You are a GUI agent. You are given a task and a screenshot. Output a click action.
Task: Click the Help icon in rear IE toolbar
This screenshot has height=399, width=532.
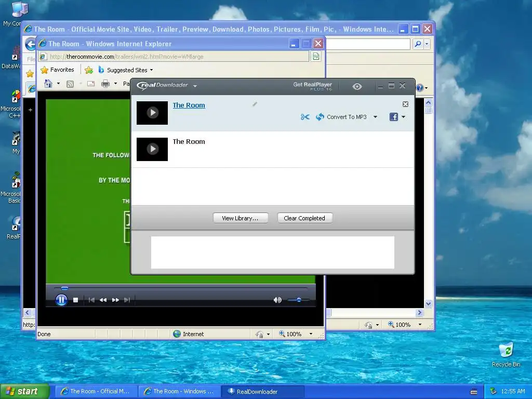point(420,88)
